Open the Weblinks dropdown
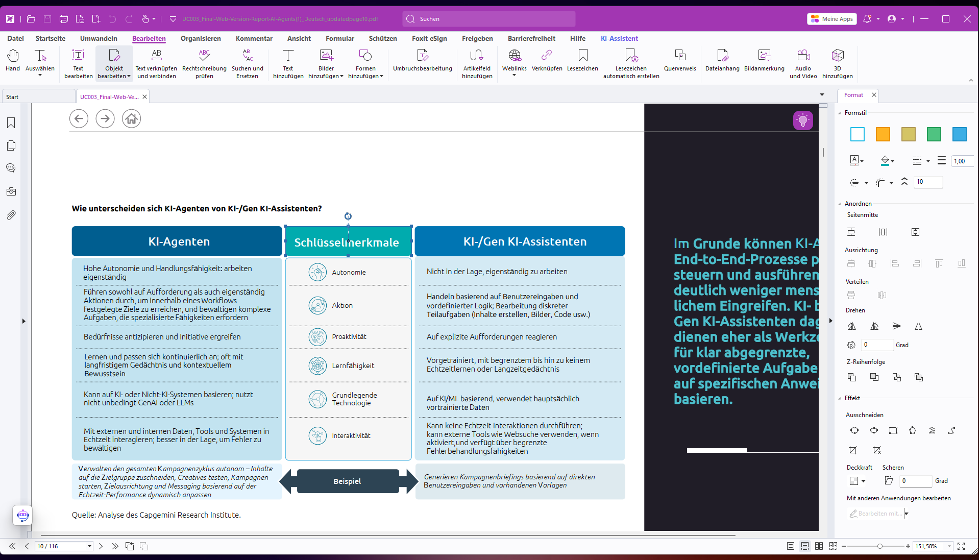The height and width of the screenshot is (560, 979). tap(515, 76)
